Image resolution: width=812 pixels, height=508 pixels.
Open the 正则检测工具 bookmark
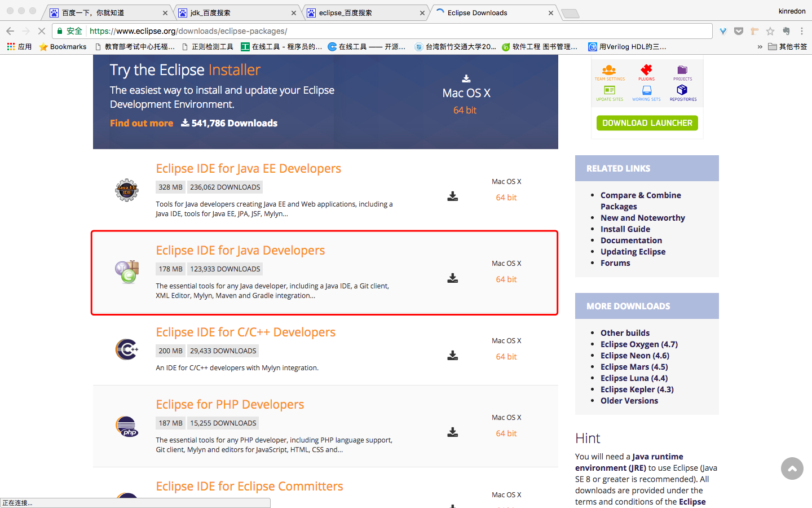click(208, 47)
